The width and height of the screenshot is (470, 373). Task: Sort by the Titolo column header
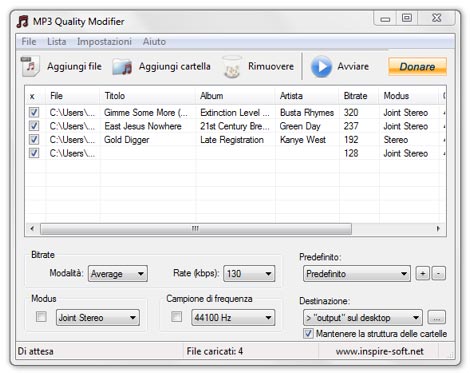147,96
